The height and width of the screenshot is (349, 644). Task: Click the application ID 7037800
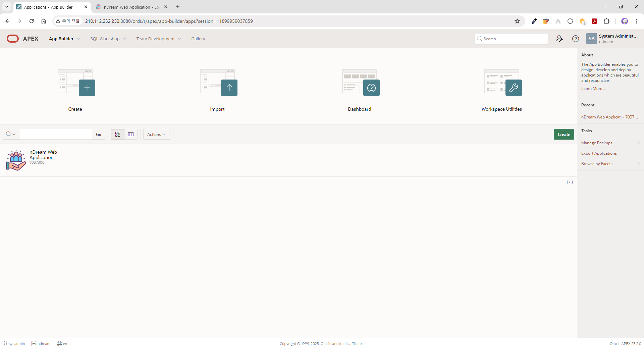tap(37, 162)
